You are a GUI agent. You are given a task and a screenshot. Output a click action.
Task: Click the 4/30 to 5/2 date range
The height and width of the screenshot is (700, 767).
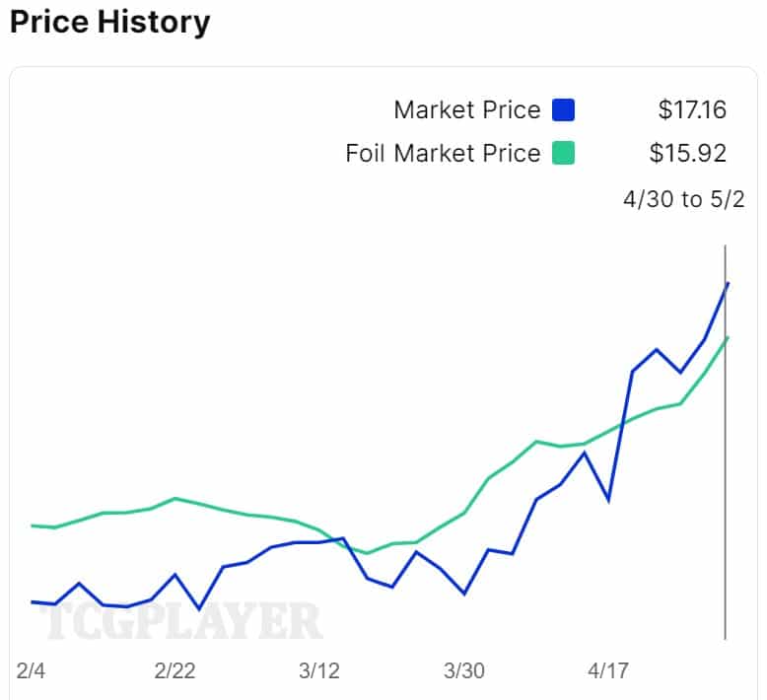pyautogui.click(x=683, y=199)
